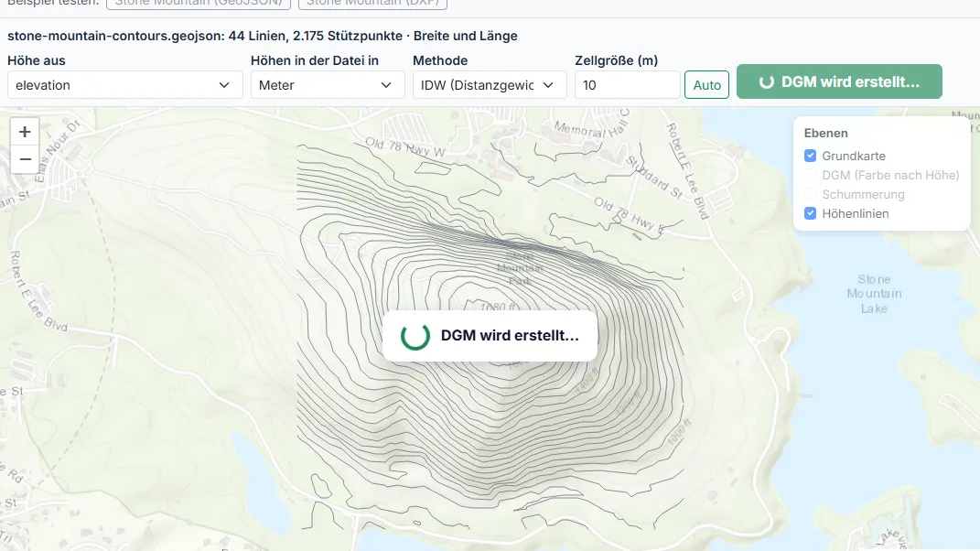Focus the Zellgröße (m) input field
Image resolution: width=980 pixels, height=551 pixels.
pos(627,85)
